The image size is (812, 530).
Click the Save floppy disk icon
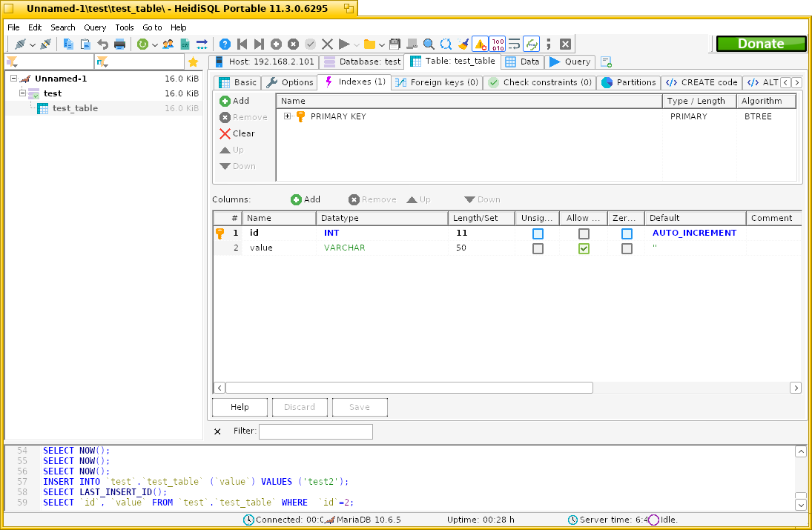click(x=395, y=44)
